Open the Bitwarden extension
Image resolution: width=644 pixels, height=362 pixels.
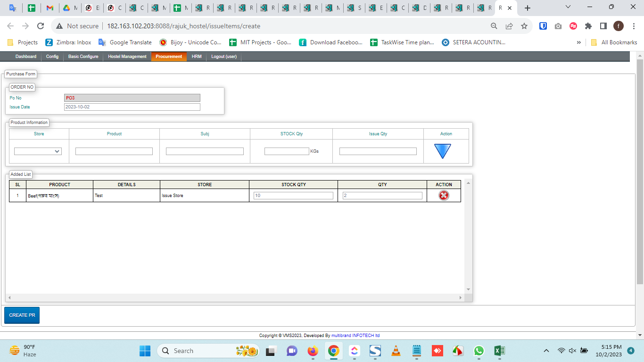[543, 26]
